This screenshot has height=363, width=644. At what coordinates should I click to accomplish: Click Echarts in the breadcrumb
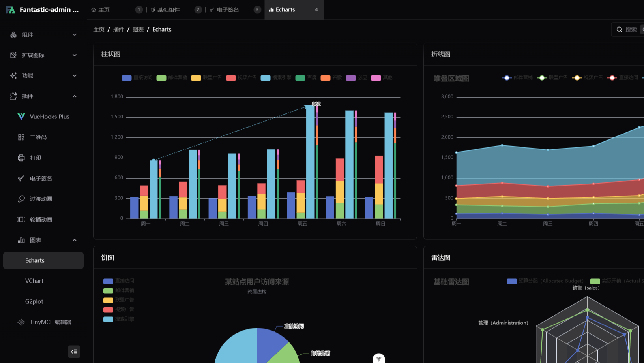click(x=162, y=30)
